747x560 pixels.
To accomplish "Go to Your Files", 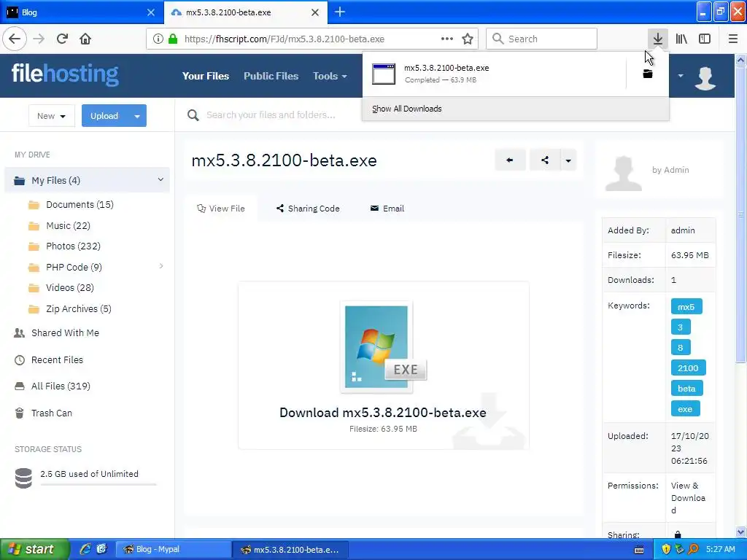I will (x=205, y=76).
